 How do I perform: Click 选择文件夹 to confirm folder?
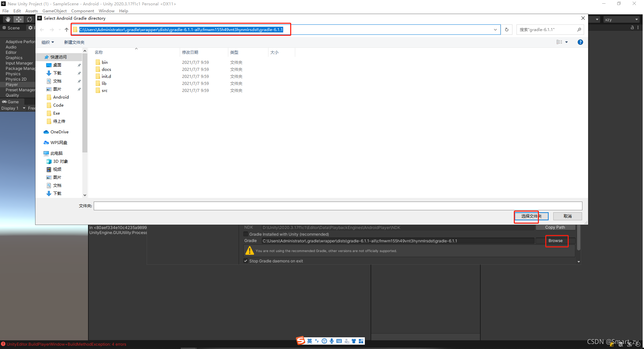pos(531,216)
